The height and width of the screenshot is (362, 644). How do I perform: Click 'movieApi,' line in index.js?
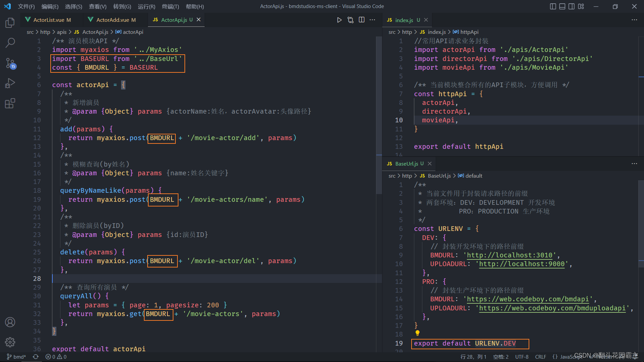point(440,120)
